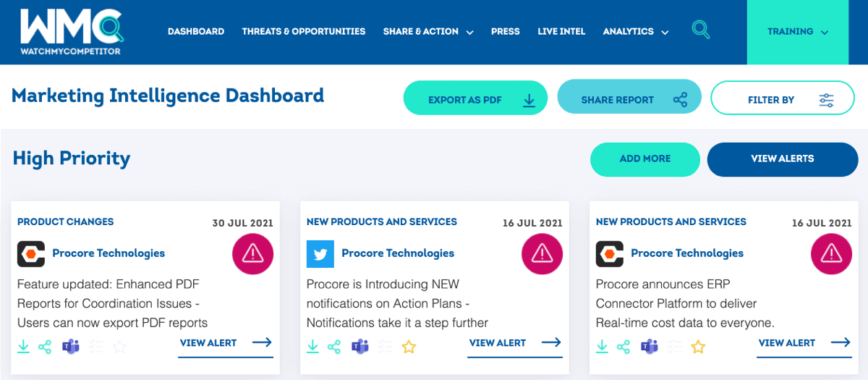Expand the Analytics menu chevron
868x380 pixels.
point(665,33)
